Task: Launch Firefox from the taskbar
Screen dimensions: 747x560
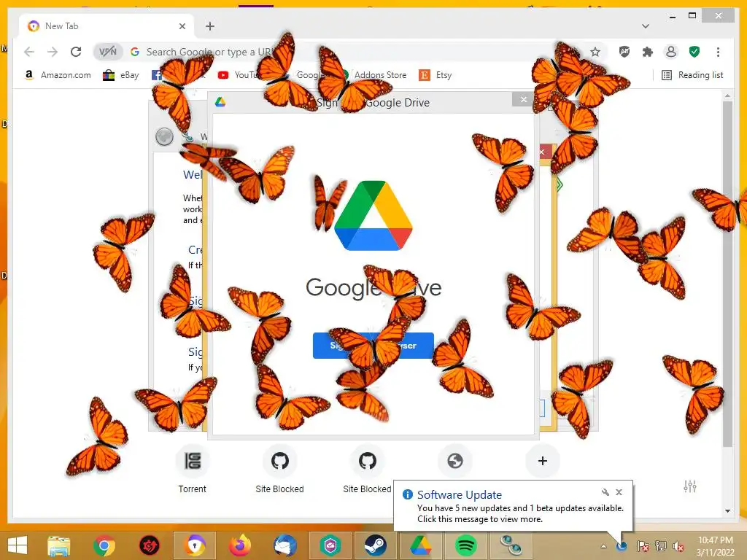Action: [240, 545]
